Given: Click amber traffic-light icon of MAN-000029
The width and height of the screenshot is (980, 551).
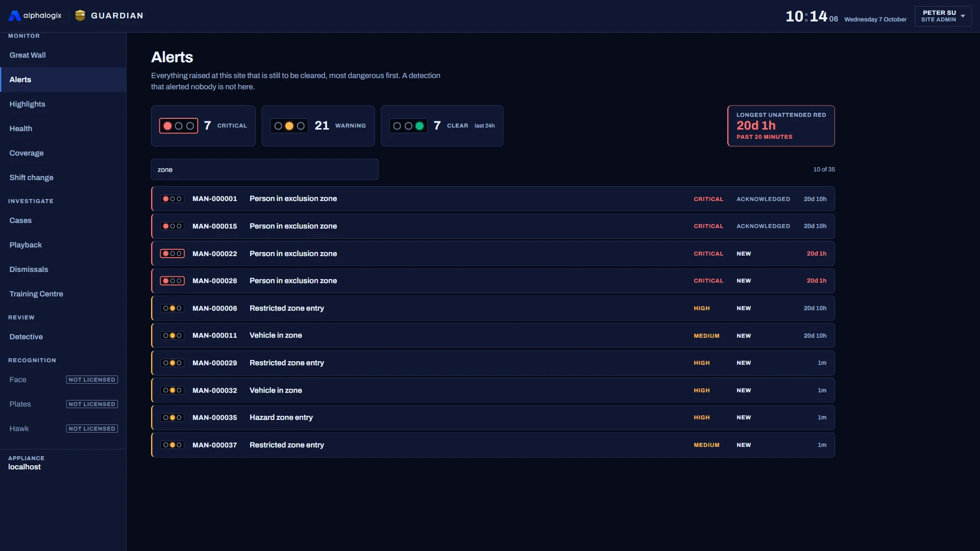Looking at the screenshot, I should pos(173,363).
